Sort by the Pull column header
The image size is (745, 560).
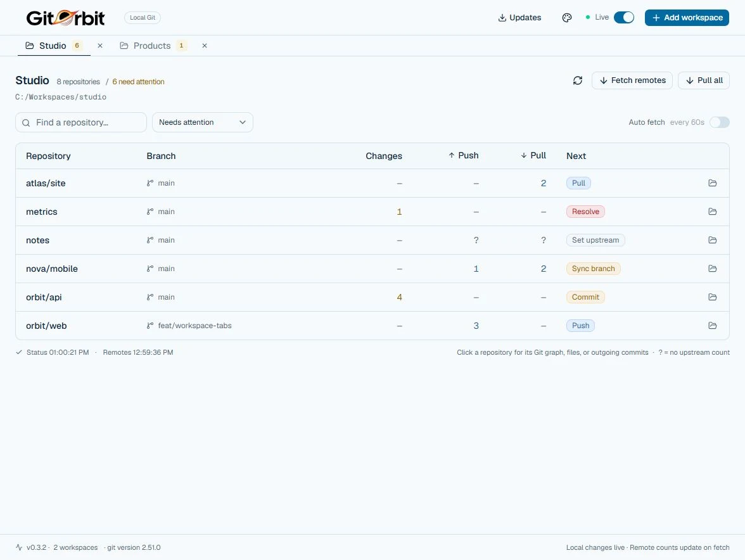[x=533, y=155]
